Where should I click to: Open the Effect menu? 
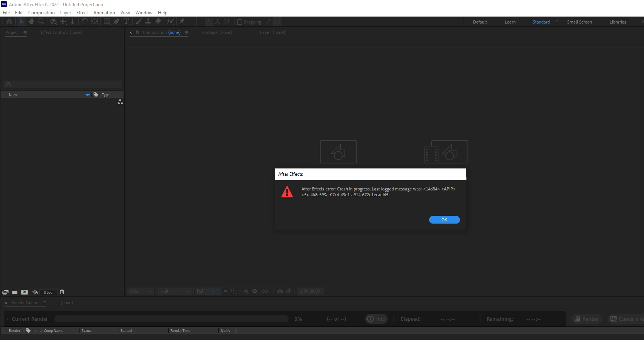(x=82, y=13)
